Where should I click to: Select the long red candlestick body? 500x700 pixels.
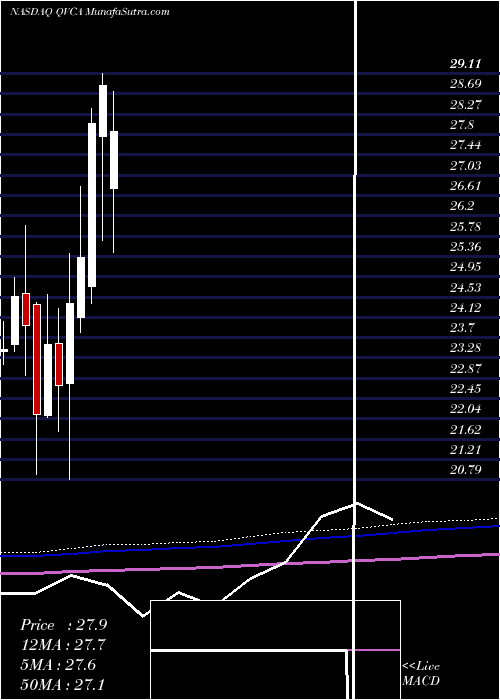(37, 359)
